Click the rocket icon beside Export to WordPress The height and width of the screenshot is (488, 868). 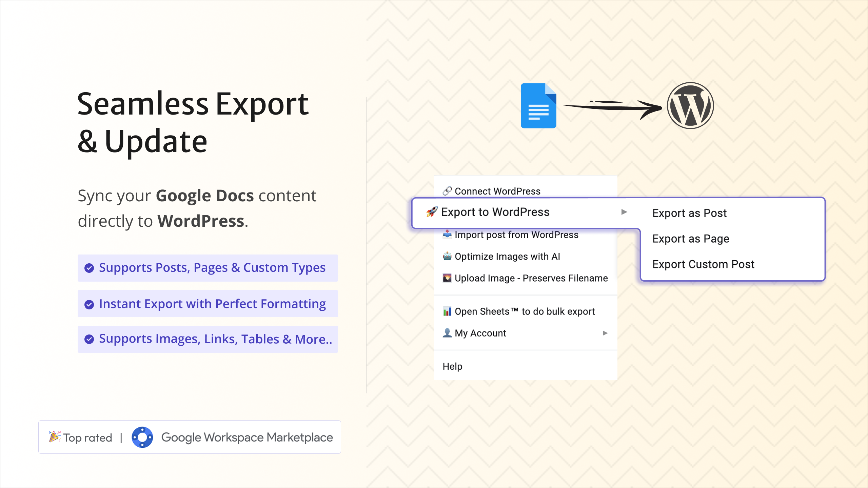coord(432,212)
